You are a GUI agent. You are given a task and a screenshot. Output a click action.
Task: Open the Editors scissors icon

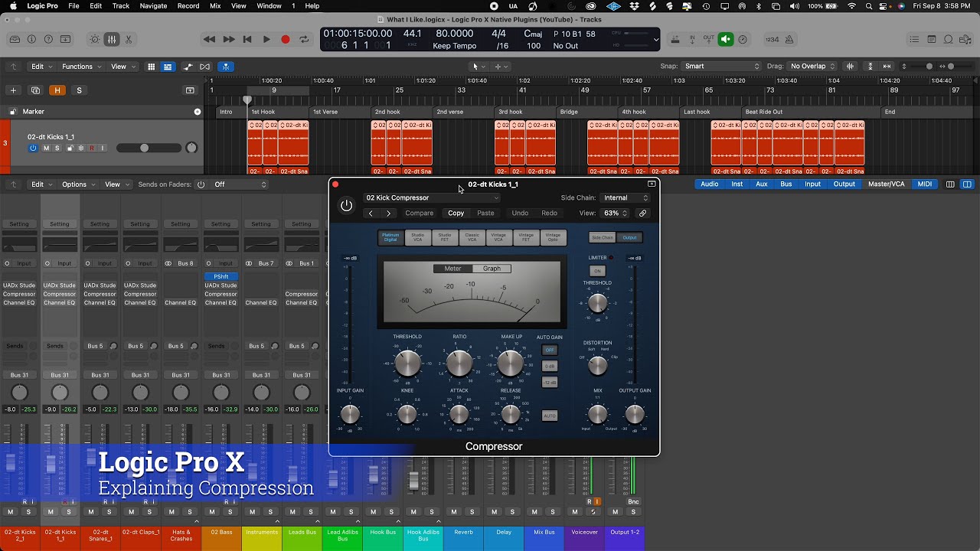point(129,39)
